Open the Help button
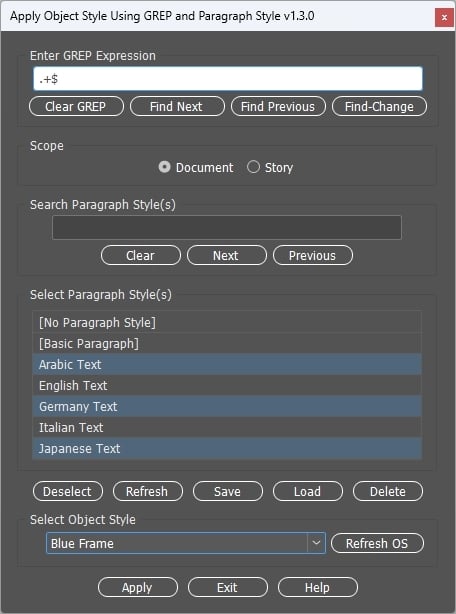 click(318, 587)
